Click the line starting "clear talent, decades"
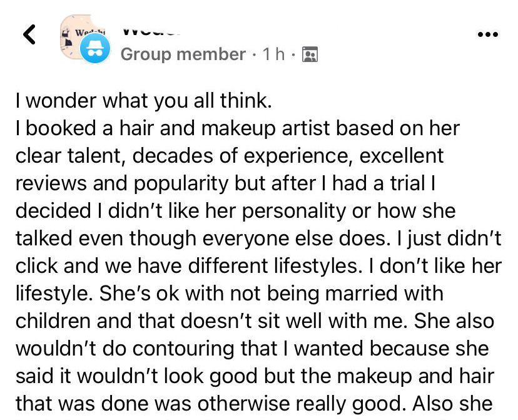Viewport: 518px width, 420px height. pyautogui.click(x=228, y=155)
